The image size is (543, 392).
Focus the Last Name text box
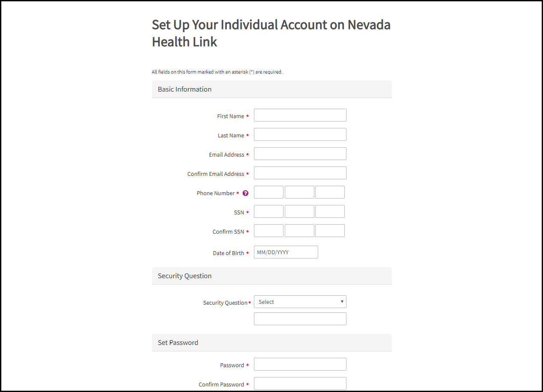300,134
